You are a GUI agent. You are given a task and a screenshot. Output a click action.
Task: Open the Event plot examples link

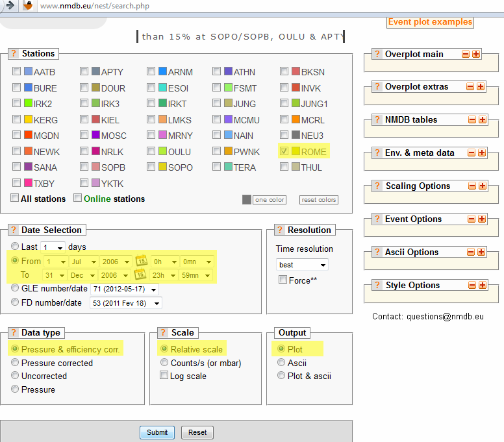click(x=430, y=22)
